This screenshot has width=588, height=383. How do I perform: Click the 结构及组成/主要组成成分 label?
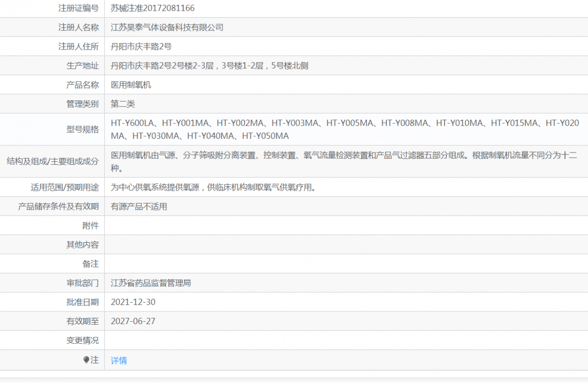[52, 161]
